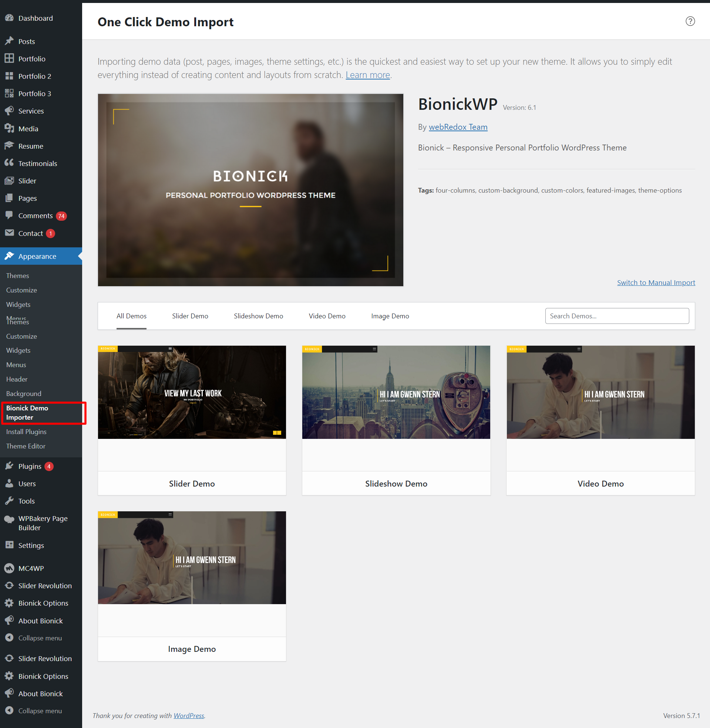
Task: Switch to the Video Demo filter tab
Action: coord(327,316)
